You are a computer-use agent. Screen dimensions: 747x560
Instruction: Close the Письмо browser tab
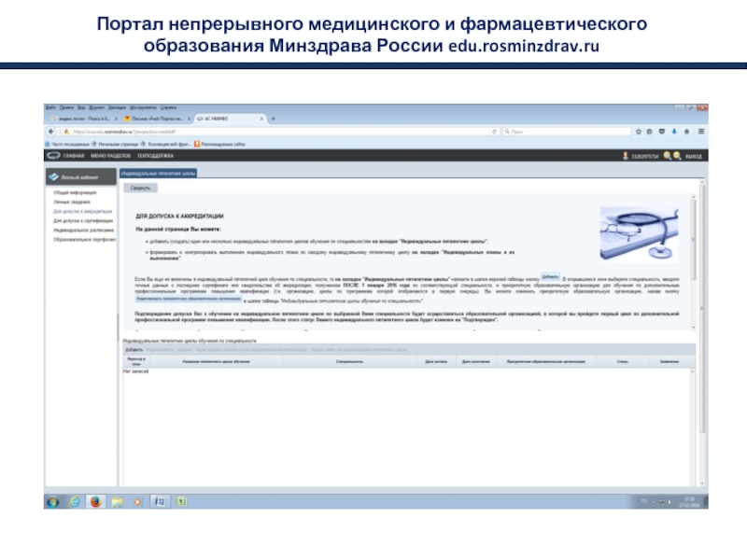189,119
